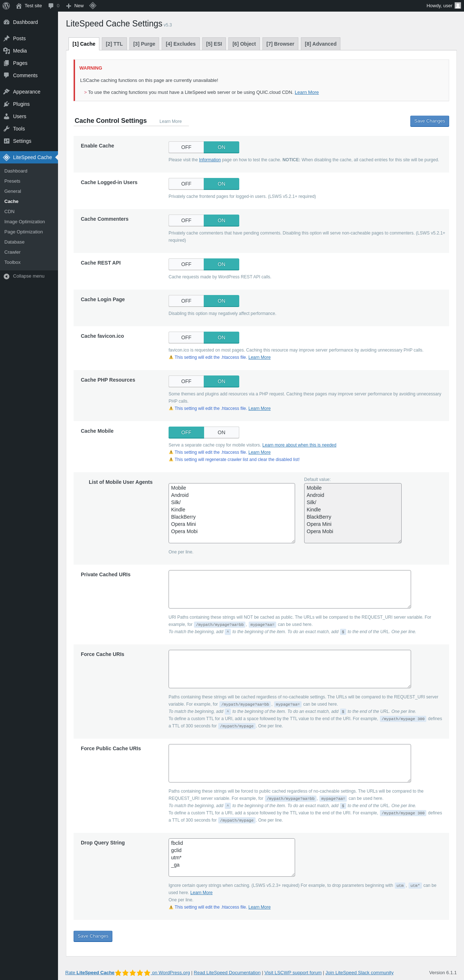The height and width of the screenshot is (980, 464).
Task: Open the Image Optimization submenu item
Action: pyautogui.click(x=24, y=222)
